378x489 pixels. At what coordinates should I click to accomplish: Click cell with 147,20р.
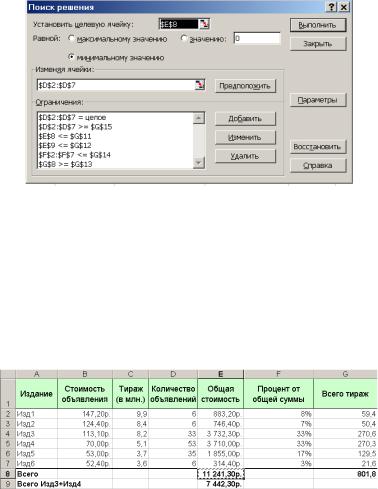tap(85, 414)
